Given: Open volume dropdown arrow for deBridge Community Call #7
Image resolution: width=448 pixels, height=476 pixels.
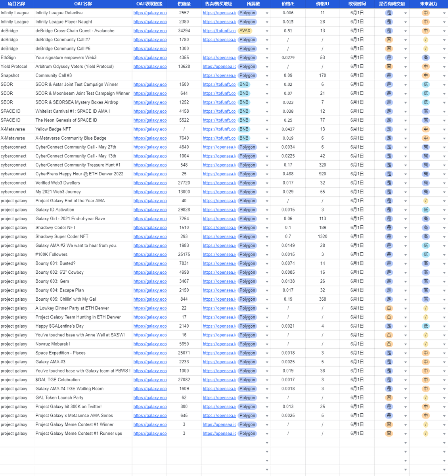Looking at the screenshot, I should (x=405, y=40).
